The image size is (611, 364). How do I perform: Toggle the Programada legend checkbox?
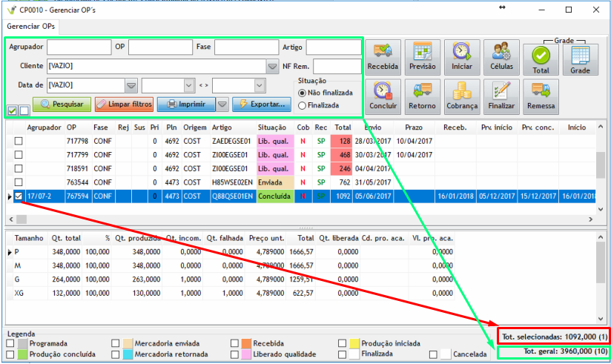coord(10,344)
